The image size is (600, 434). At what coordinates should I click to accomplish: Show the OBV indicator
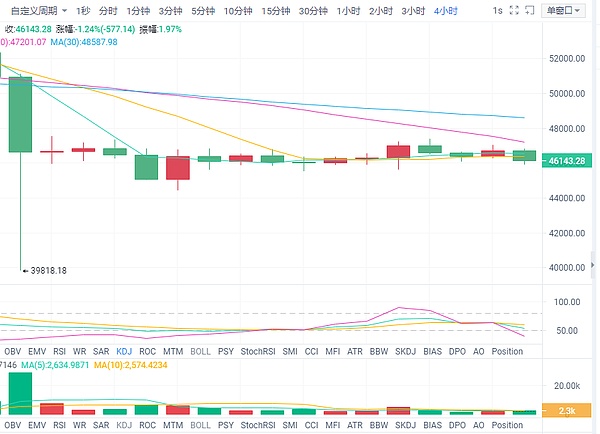pos(13,352)
